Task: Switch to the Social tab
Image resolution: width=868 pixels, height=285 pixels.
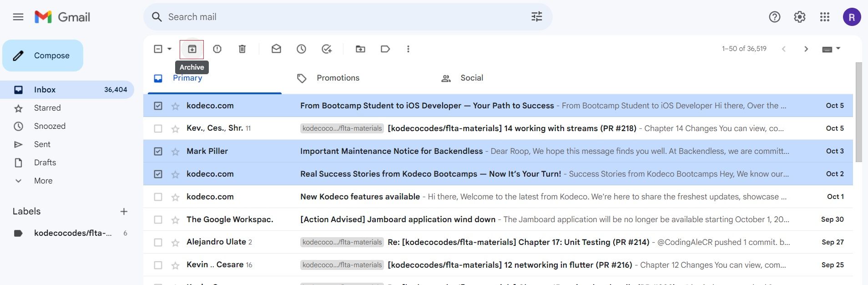Action: (x=471, y=78)
